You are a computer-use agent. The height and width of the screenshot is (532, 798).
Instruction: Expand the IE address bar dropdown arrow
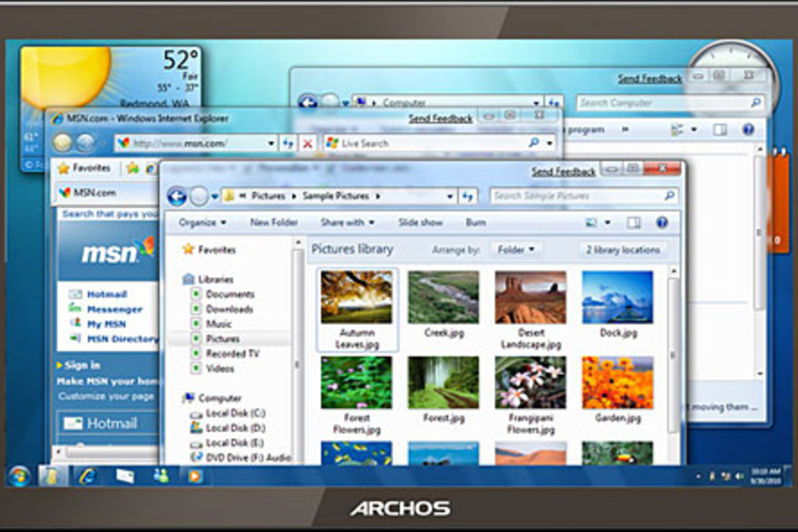click(x=271, y=144)
